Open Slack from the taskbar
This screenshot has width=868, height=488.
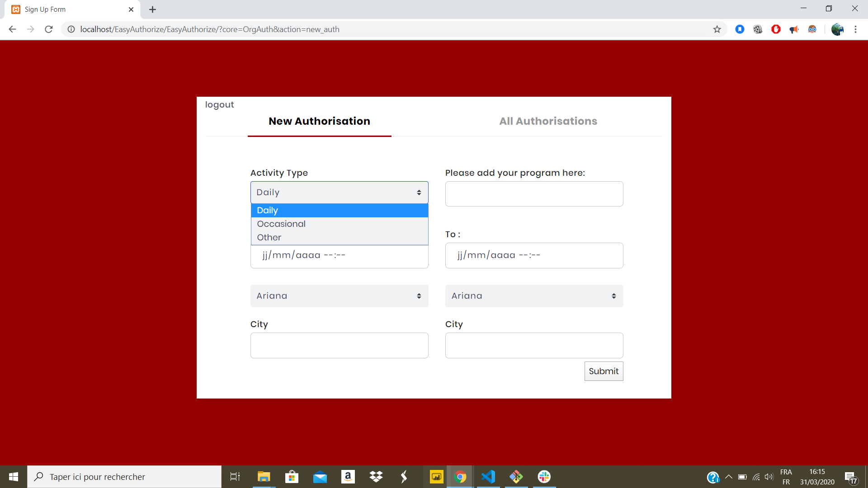pos(544,477)
